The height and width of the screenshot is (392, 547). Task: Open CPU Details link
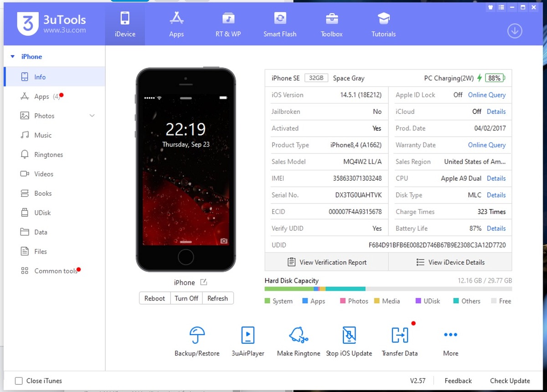click(x=496, y=178)
